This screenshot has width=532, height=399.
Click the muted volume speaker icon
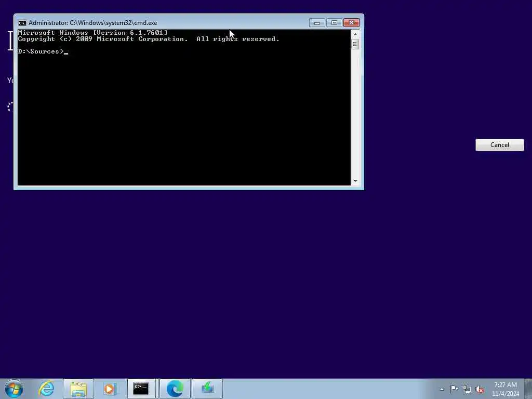pos(480,389)
